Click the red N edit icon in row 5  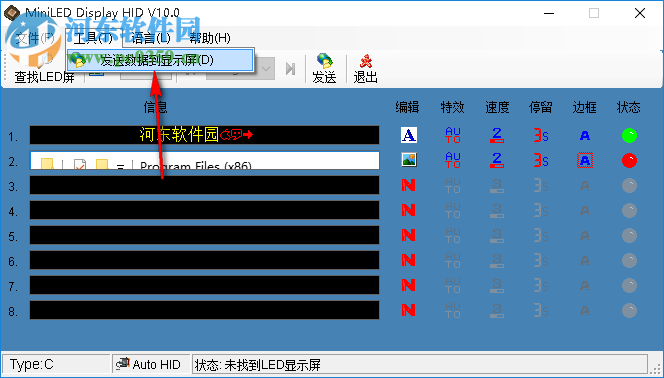408,235
